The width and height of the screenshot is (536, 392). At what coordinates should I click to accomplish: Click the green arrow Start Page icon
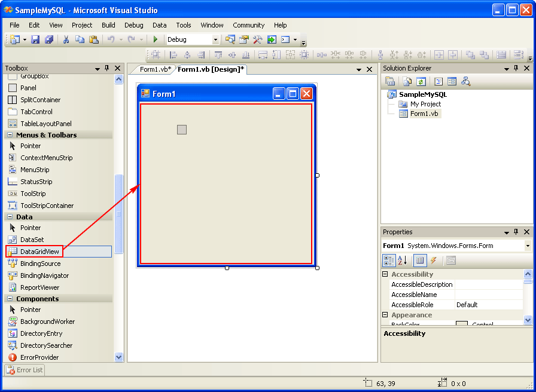click(272, 39)
